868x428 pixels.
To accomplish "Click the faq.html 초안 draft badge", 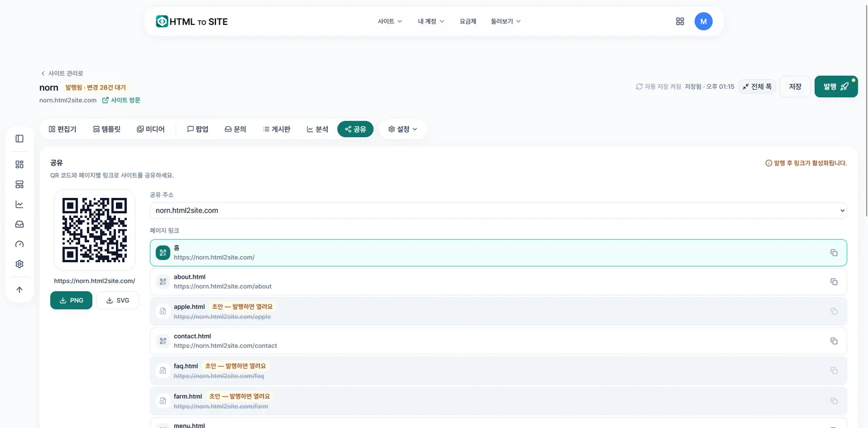I will (236, 366).
